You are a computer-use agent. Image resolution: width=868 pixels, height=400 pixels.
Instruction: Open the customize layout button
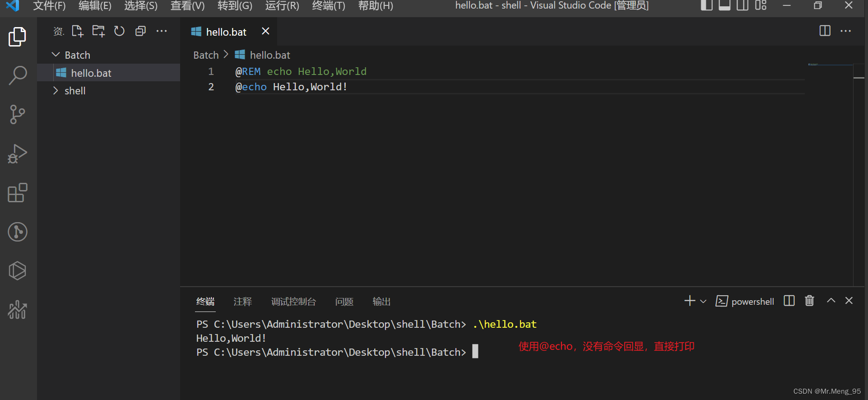click(761, 5)
